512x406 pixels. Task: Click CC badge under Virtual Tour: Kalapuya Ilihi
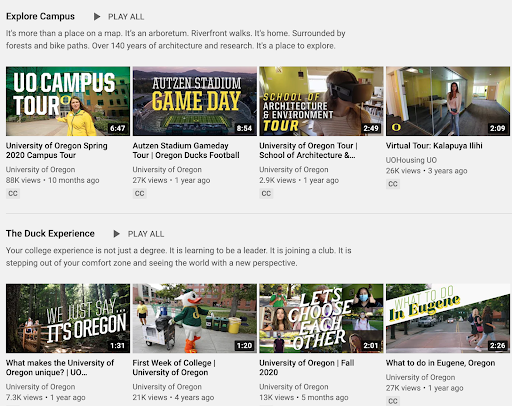pos(393,184)
